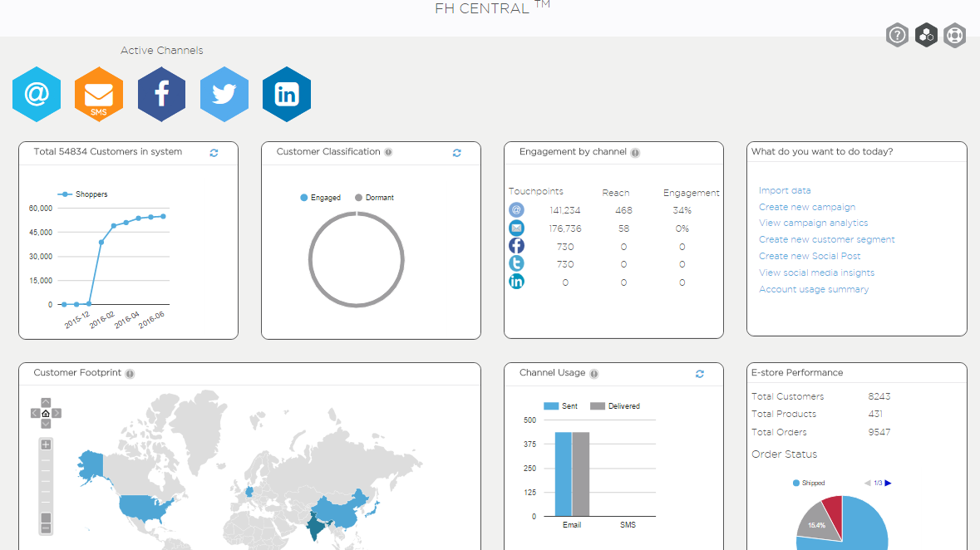Show info for Customer Classification
The height and width of the screenshot is (550, 980).
tap(388, 152)
